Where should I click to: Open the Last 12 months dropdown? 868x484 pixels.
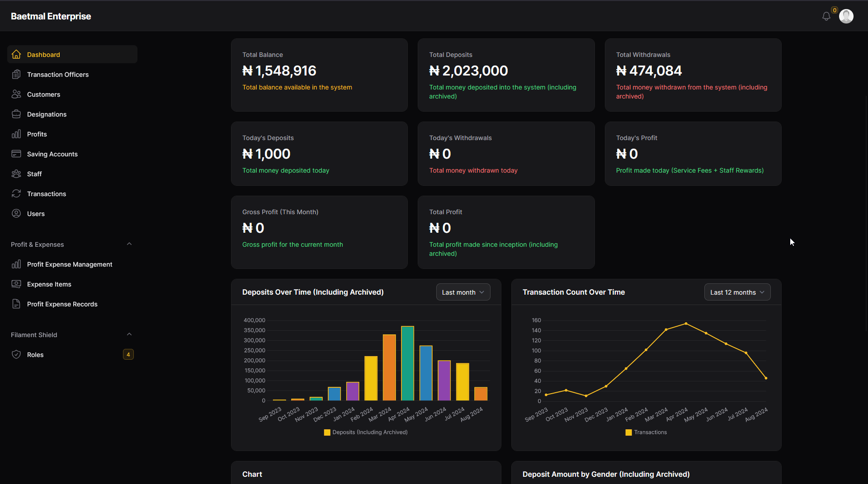click(x=737, y=292)
